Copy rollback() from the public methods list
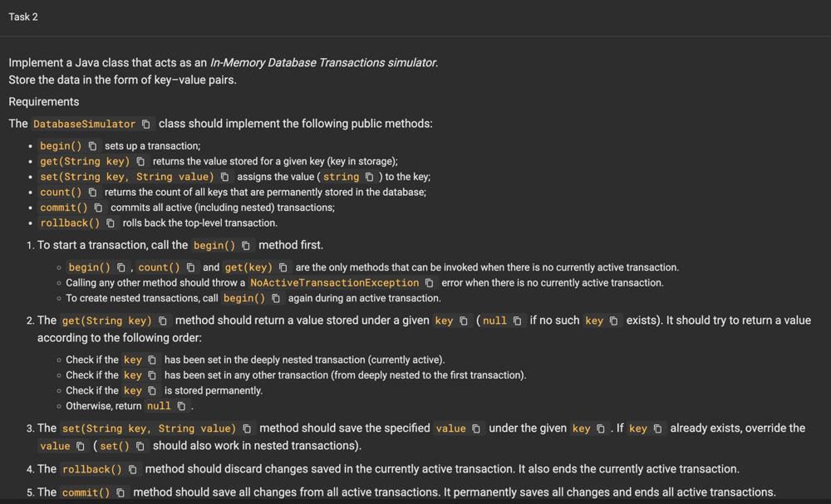831x504 pixels. 111,223
